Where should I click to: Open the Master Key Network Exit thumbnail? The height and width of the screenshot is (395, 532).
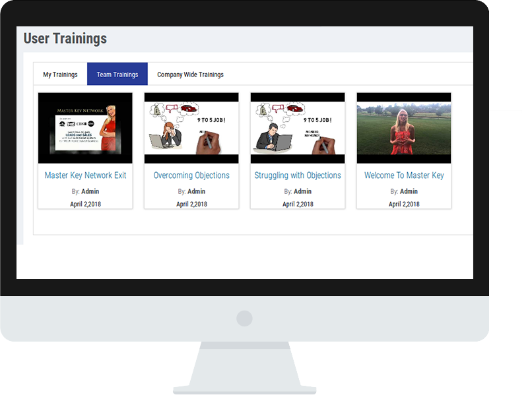tap(85, 128)
